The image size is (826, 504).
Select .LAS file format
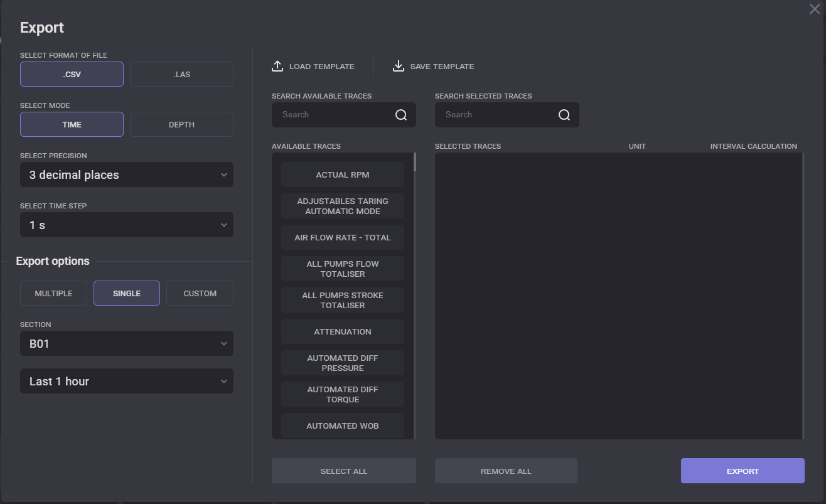click(181, 74)
